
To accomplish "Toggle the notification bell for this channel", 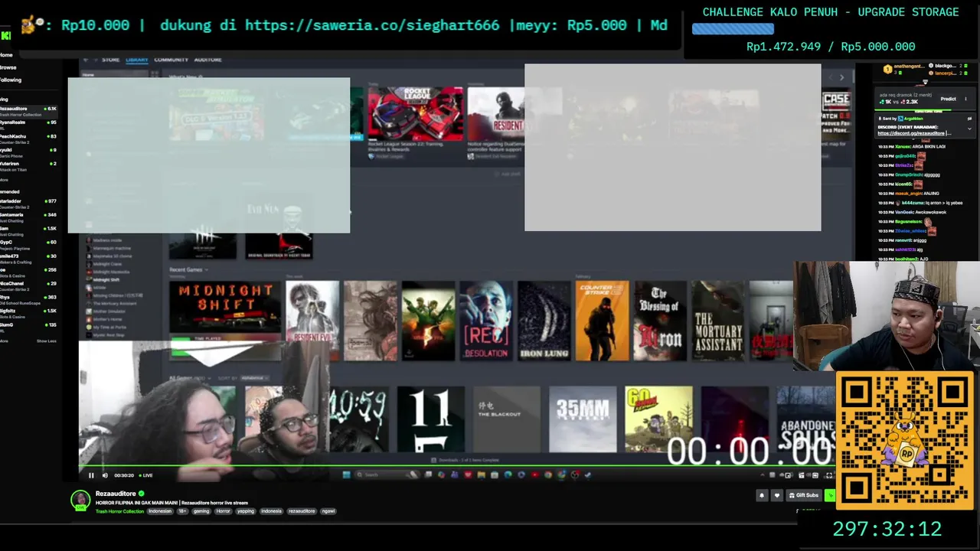I will coord(762,496).
